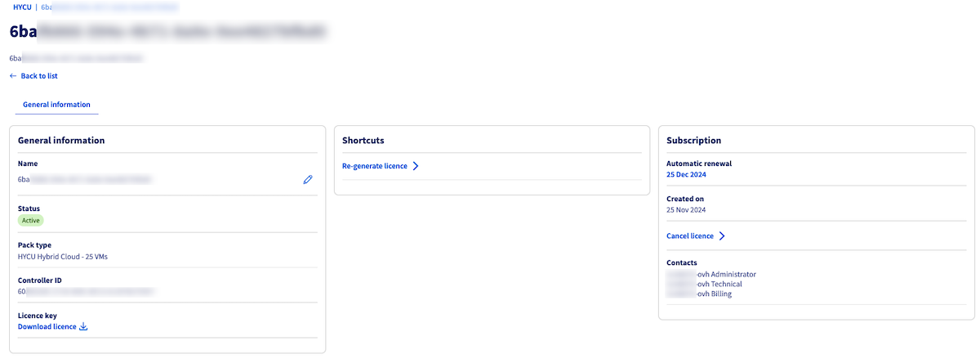This screenshot has height=359, width=980.
Task: Click the green Active status badge
Action: pos(30,221)
